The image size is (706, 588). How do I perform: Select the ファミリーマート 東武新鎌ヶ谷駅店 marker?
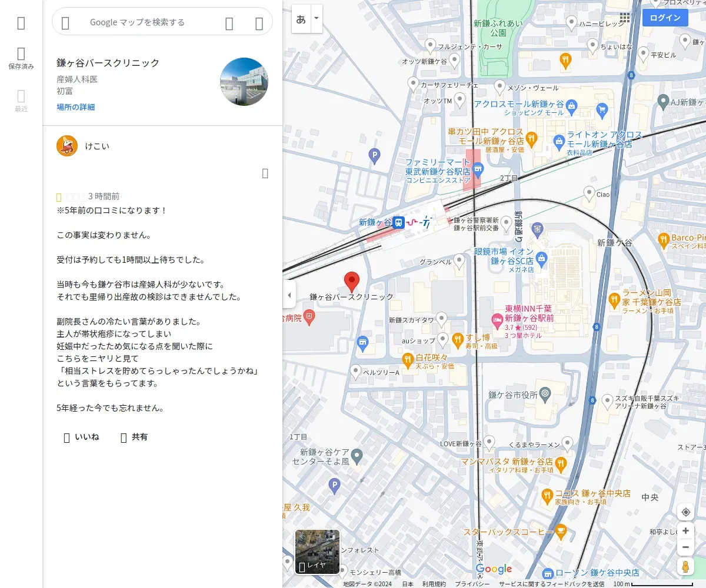pos(478,170)
